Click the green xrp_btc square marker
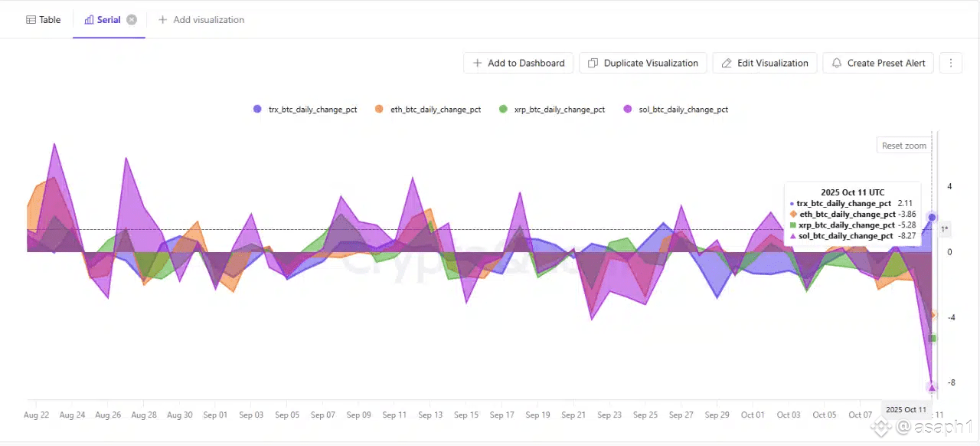This screenshot has width=980, height=446. point(932,338)
